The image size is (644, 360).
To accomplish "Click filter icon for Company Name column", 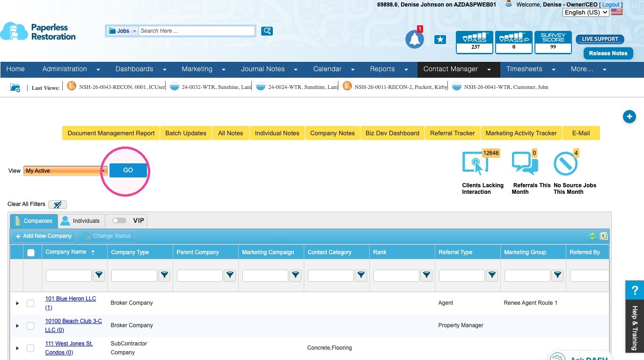I will pyautogui.click(x=99, y=276).
